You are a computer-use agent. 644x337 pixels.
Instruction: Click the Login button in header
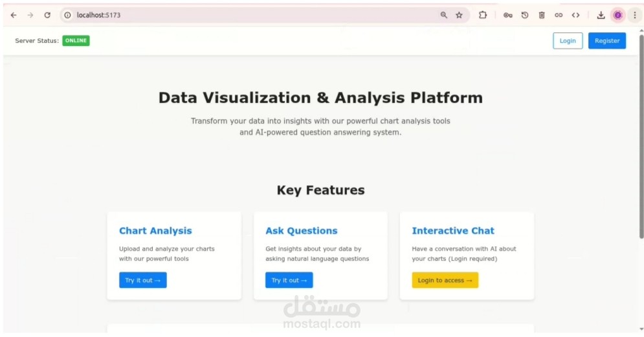click(568, 41)
